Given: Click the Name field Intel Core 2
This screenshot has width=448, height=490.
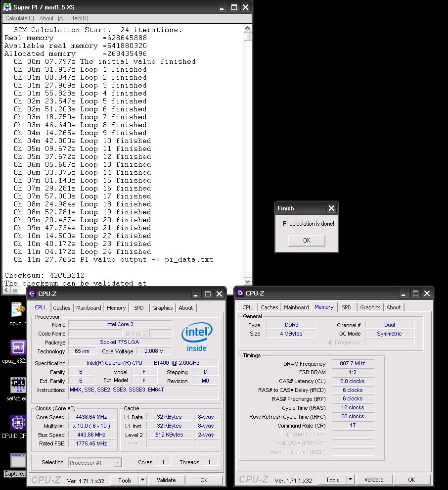Looking at the screenshot, I should point(120,324).
